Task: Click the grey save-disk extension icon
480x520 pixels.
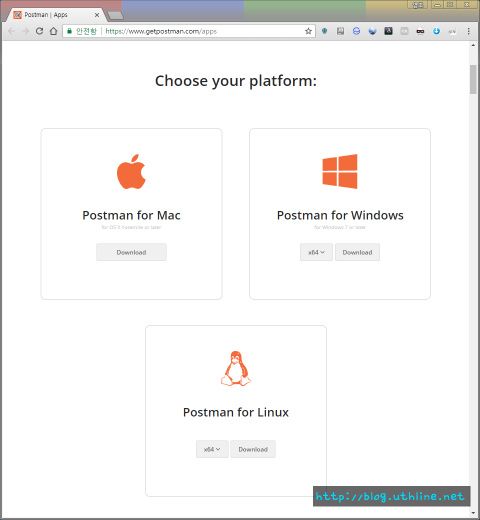Action: point(340,31)
